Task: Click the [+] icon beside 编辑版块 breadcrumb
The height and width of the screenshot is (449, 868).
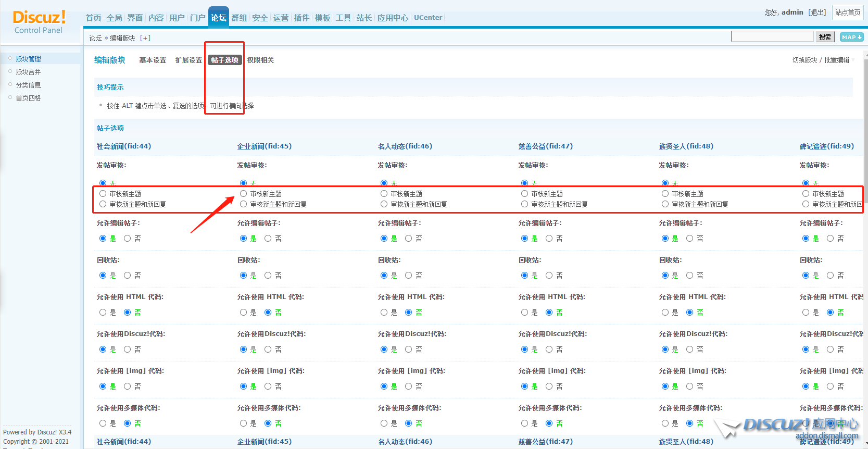Action: pyautogui.click(x=145, y=38)
